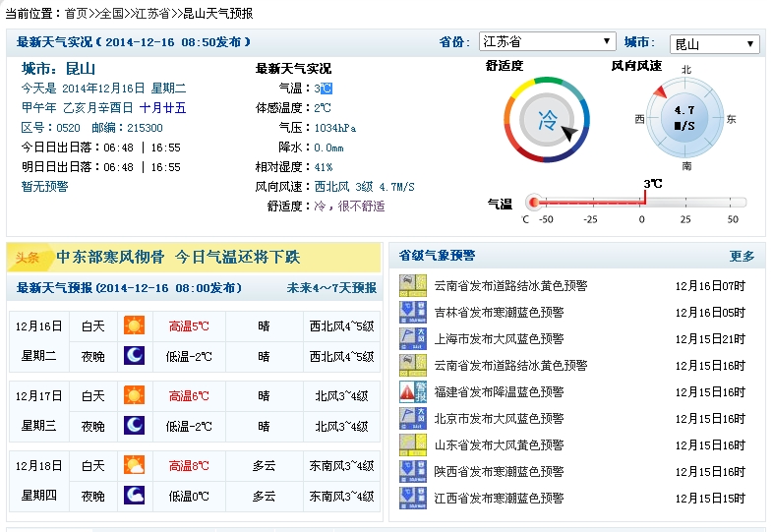
Task: Click the cloudy night icon for 星期四
Action: coord(134,496)
